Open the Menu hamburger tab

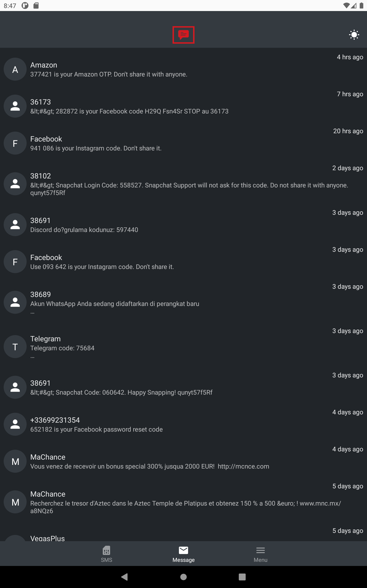point(260,554)
